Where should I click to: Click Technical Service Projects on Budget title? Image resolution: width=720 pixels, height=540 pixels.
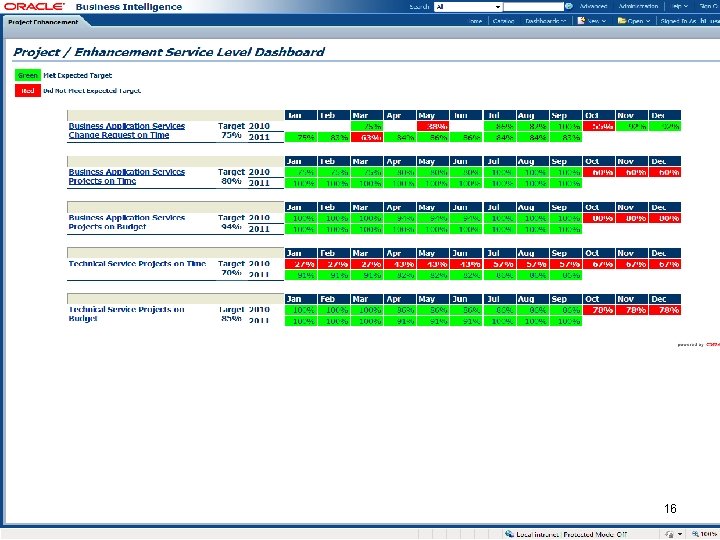[126, 314]
